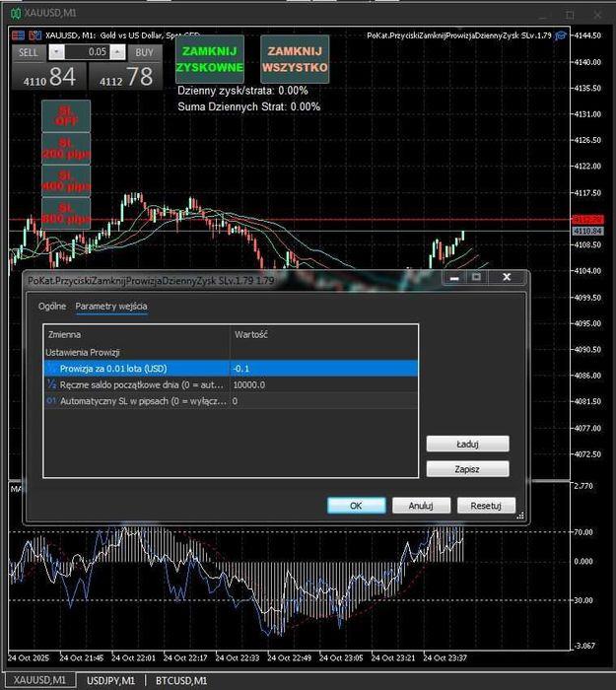616x690 pixels.
Task: Click the one-click trading panel icon
Action: [x=18, y=35]
